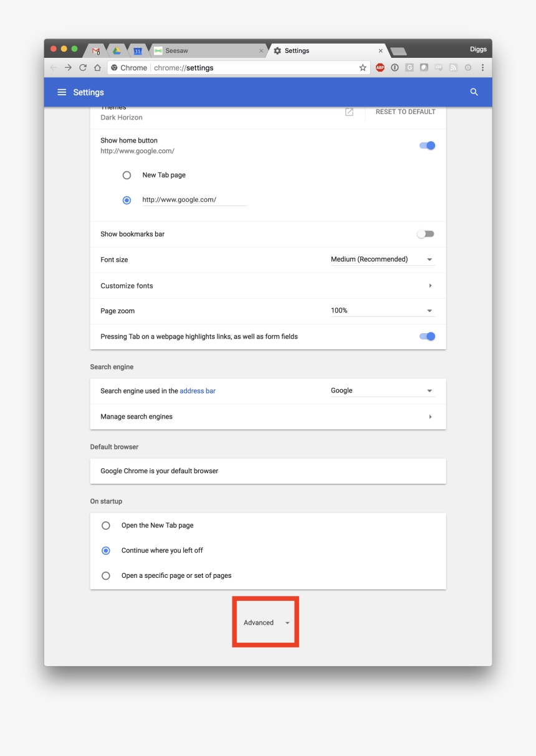Click the white square extension icon

[424, 68]
